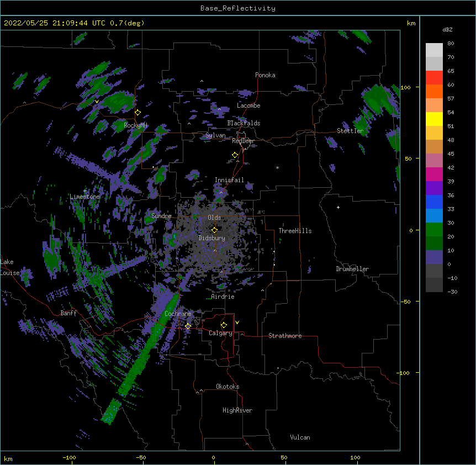Viewport: 476px width, 465px height.
Task: Click the dBZ legend heading
Action: (447, 30)
